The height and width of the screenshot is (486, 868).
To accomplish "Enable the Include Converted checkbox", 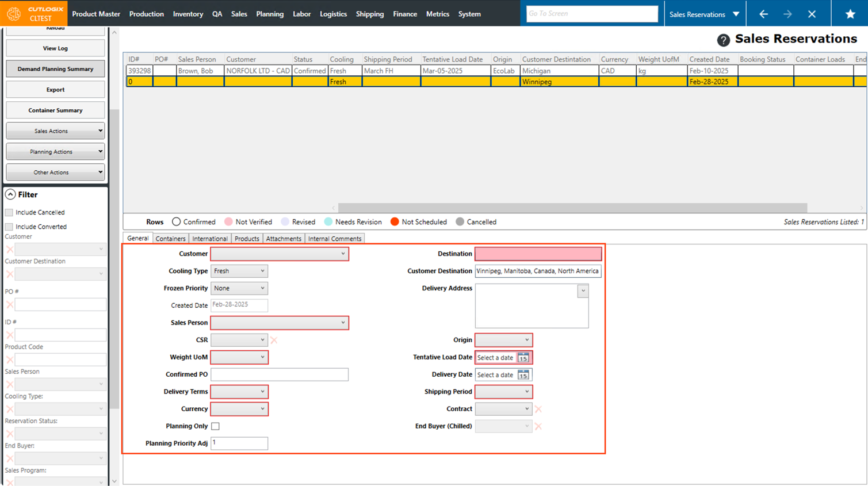I will click(x=9, y=227).
